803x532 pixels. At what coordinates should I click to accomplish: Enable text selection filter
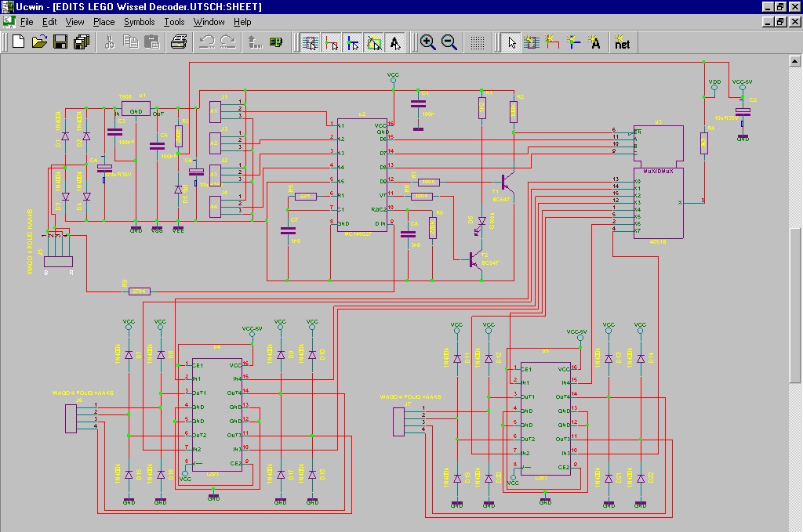click(x=395, y=43)
